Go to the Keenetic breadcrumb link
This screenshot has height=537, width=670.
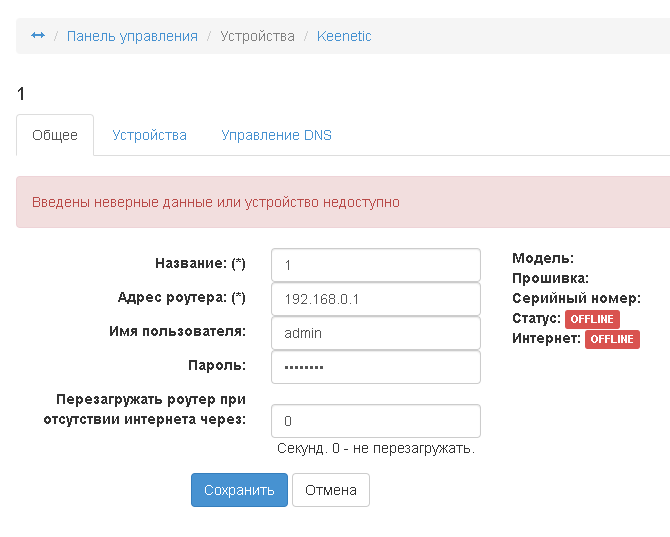pos(344,36)
